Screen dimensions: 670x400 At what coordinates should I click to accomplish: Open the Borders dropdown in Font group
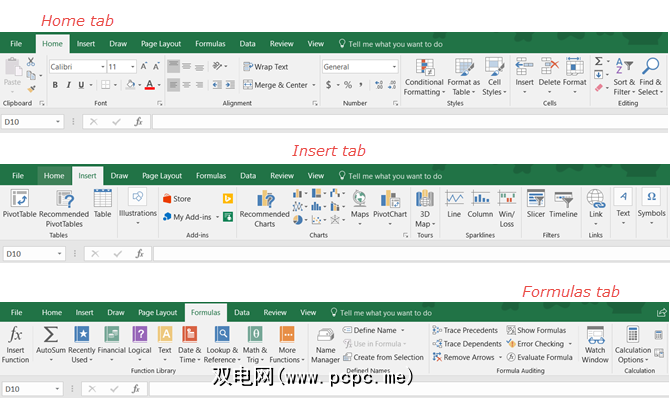click(115, 85)
